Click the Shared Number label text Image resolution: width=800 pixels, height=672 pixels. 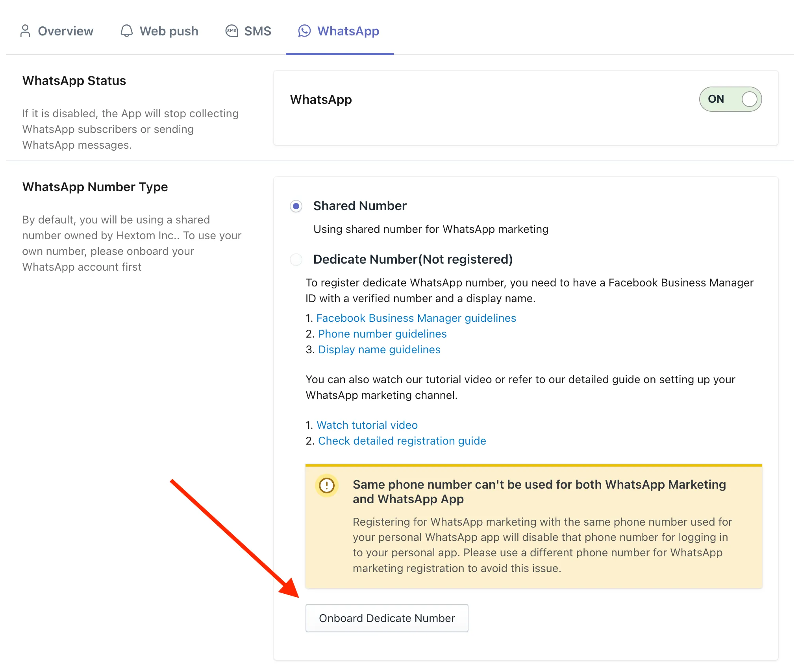click(360, 206)
